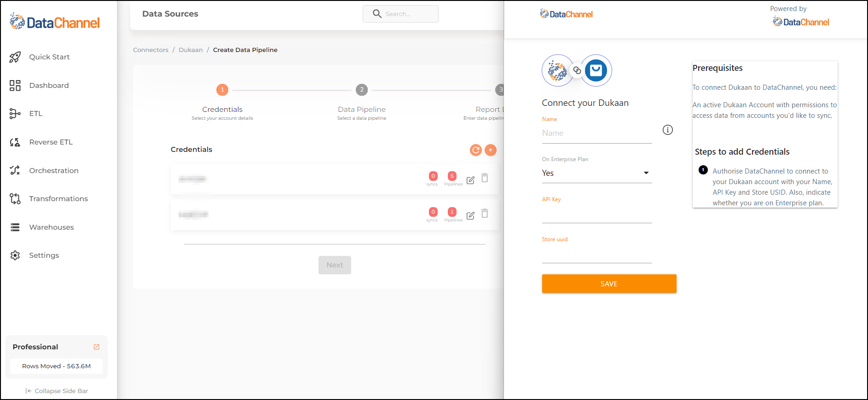Select step 1 Credentials circle
The width and height of the screenshot is (868, 400).
(x=222, y=90)
